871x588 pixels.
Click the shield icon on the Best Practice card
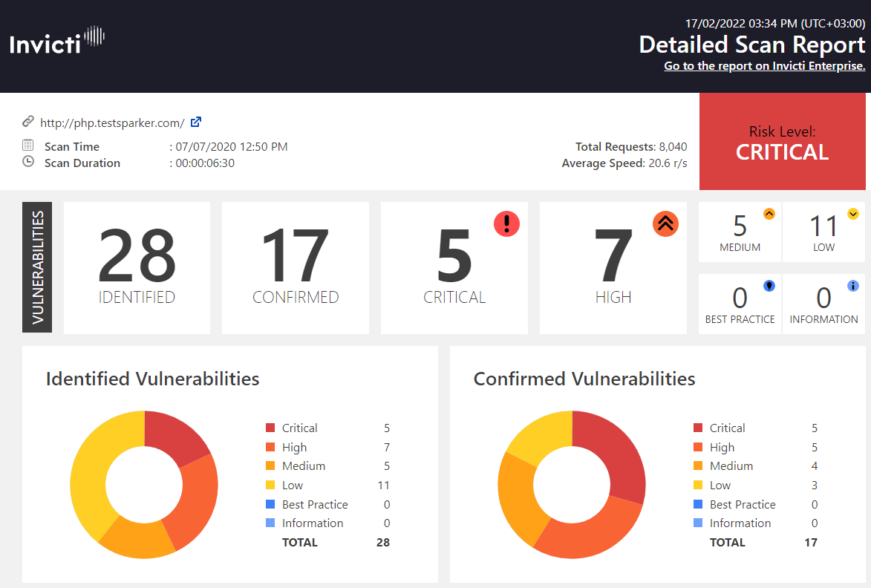click(769, 284)
